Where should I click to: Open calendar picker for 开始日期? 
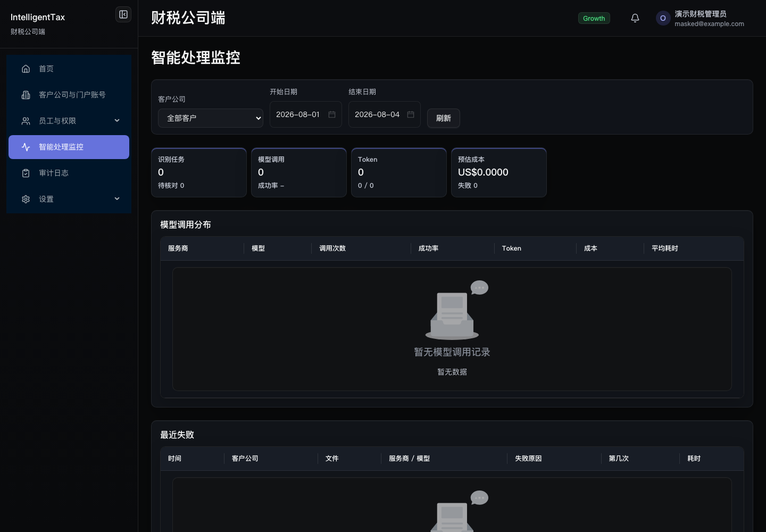332,114
